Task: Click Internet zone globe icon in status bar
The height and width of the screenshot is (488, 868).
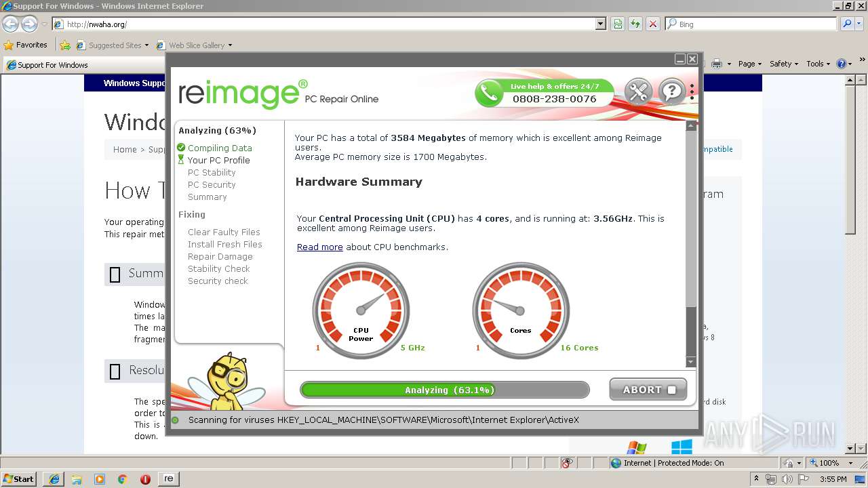Action: coord(616,463)
